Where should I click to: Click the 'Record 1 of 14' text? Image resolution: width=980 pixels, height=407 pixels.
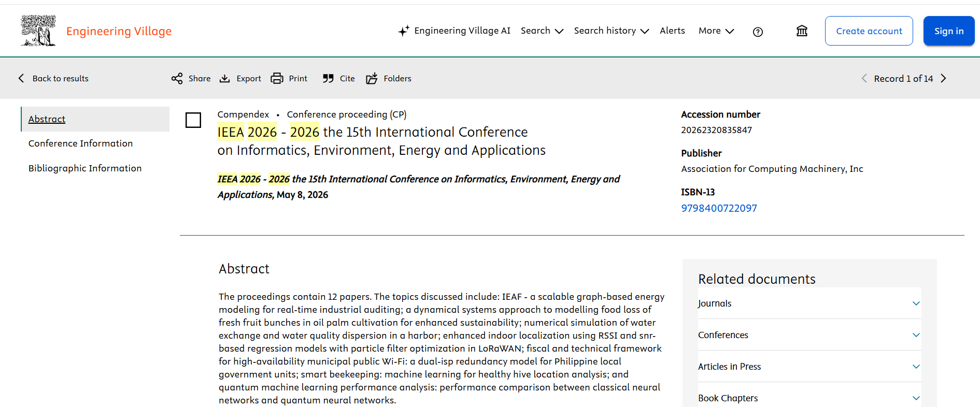(x=903, y=78)
